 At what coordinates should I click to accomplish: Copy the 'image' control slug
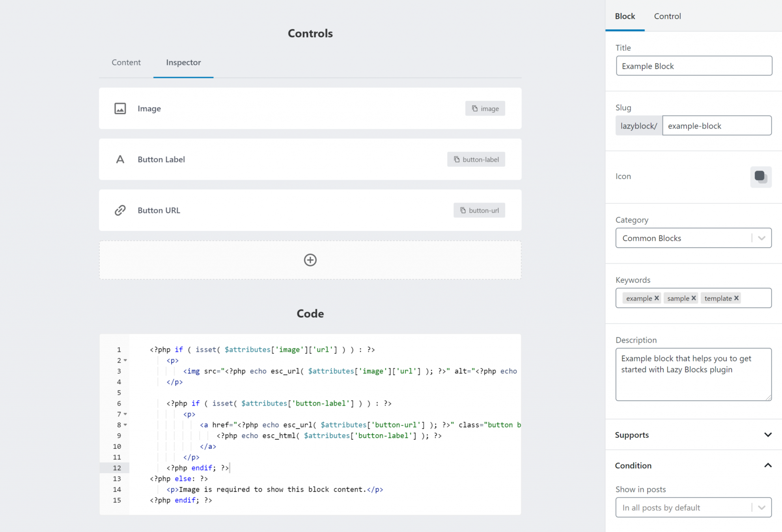point(485,108)
